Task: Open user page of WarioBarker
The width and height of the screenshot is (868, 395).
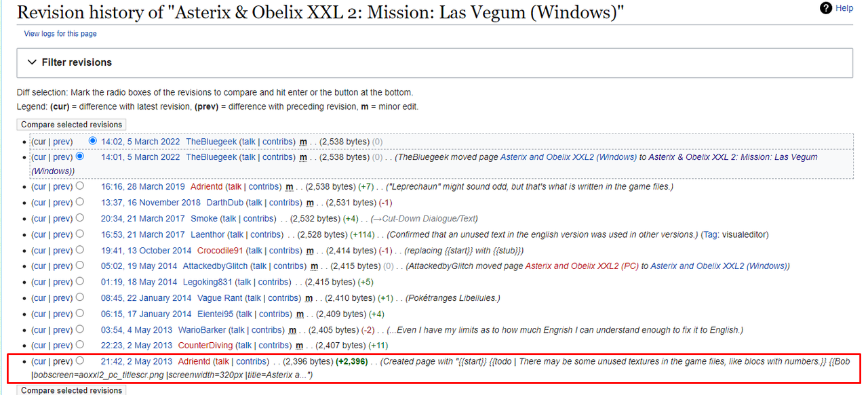Action: [203, 330]
